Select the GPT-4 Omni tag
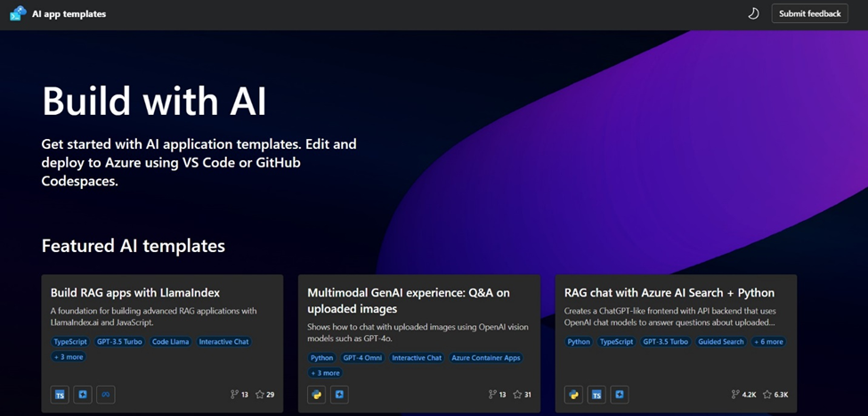The height and width of the screenshot is (416, 868). [x=362, y=358]
